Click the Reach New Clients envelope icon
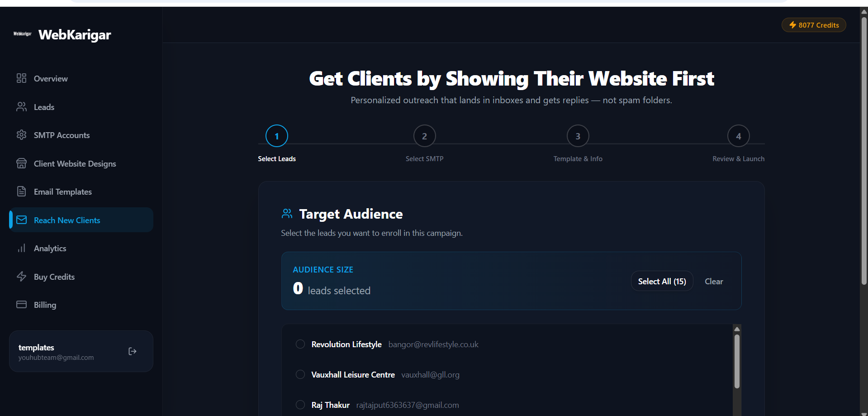 coord(21,220)
